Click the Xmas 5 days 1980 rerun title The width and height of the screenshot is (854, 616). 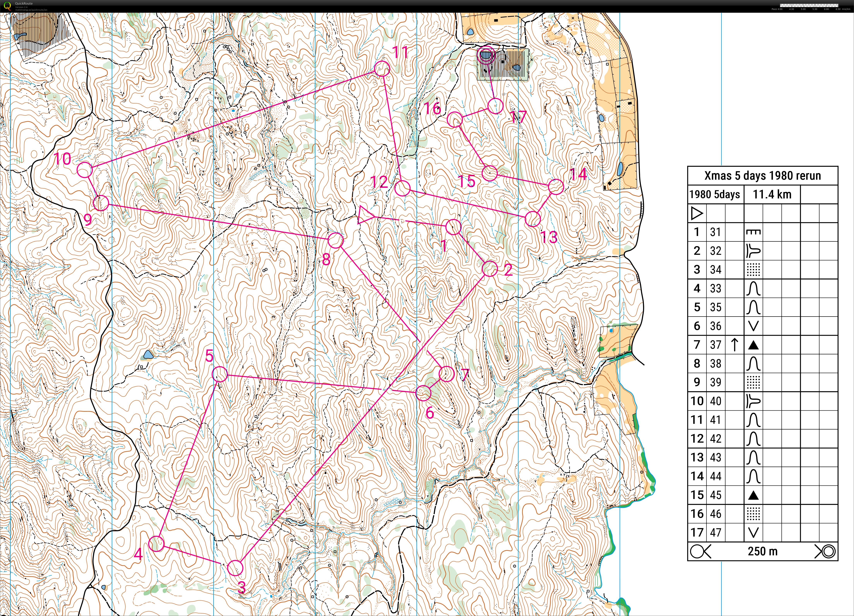click(x=762, y=175)
